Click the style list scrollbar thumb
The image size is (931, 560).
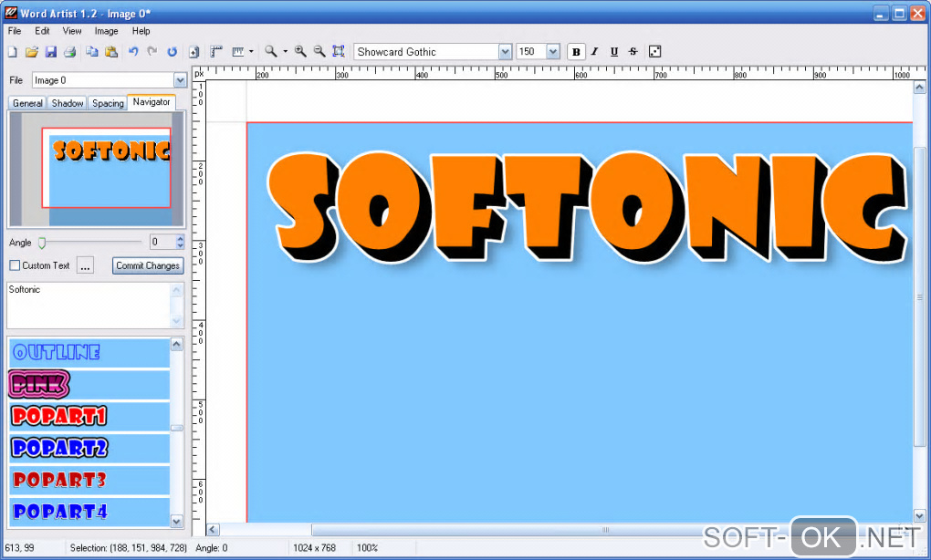(177, 428)
